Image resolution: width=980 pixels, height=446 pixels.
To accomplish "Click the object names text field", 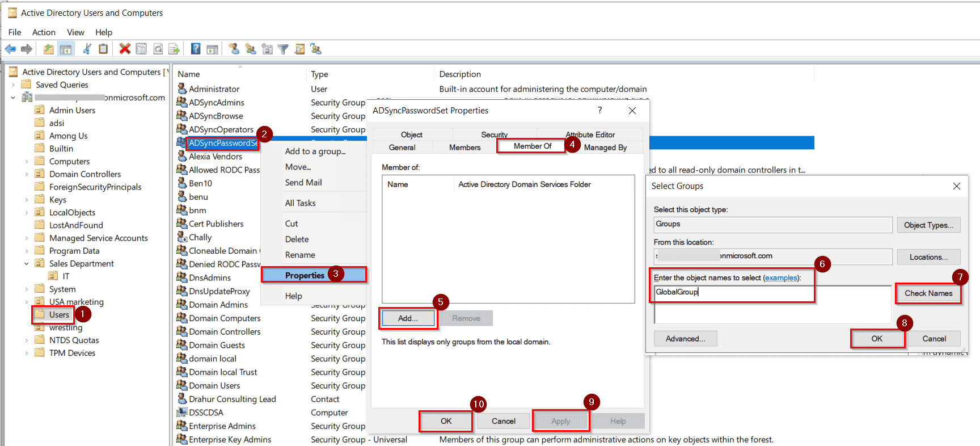I will tap(772, 304).
